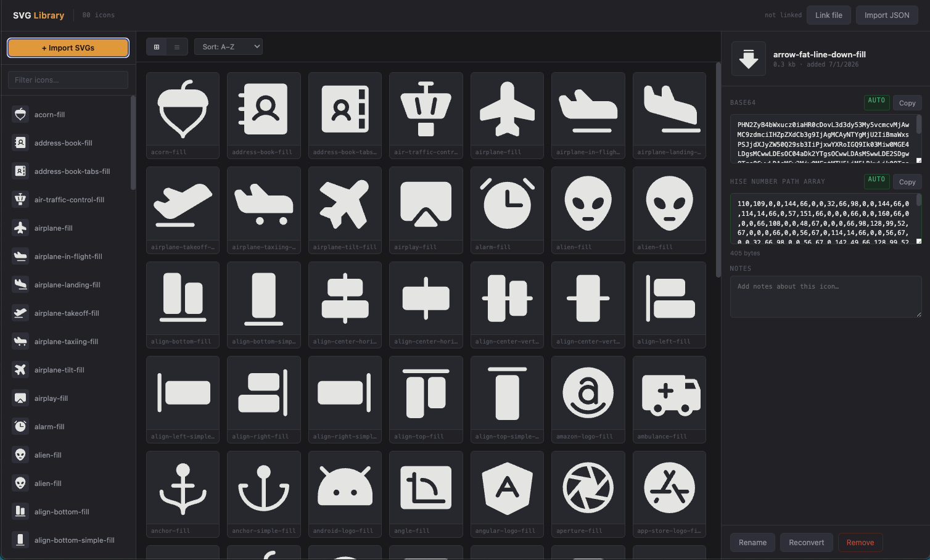Pick the align-bottom-fill grid tile

coord(183,305)
